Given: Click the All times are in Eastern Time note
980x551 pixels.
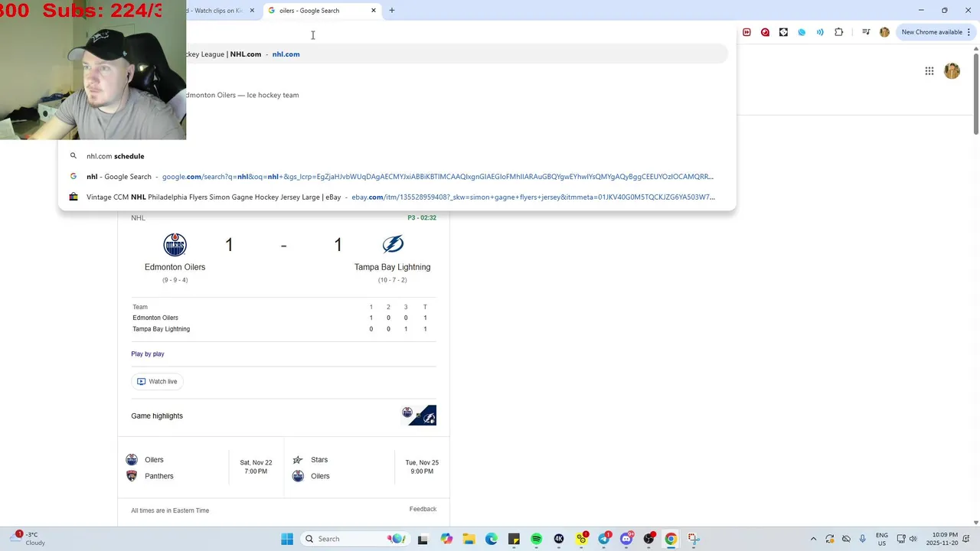Looking at the screenshot, I should click(170, 510).
